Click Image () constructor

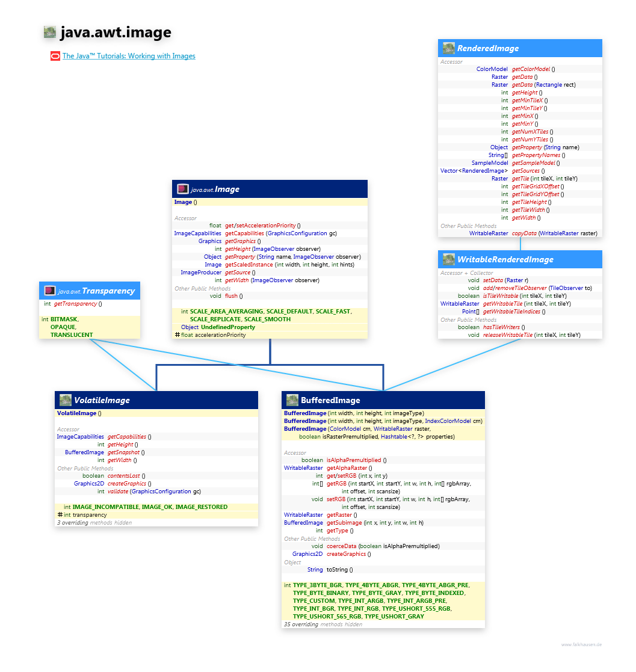[x=185, y=202]
